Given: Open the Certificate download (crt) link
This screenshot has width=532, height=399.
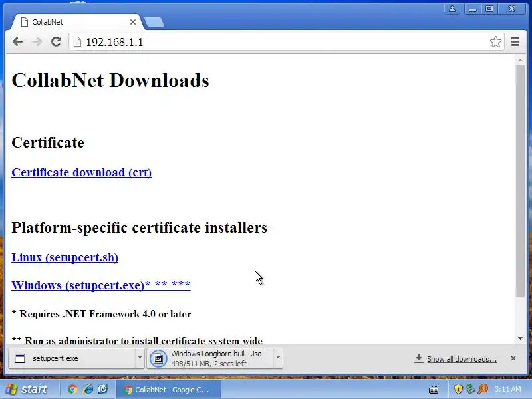Looking at the screenshot, I should tap(81, 172).
